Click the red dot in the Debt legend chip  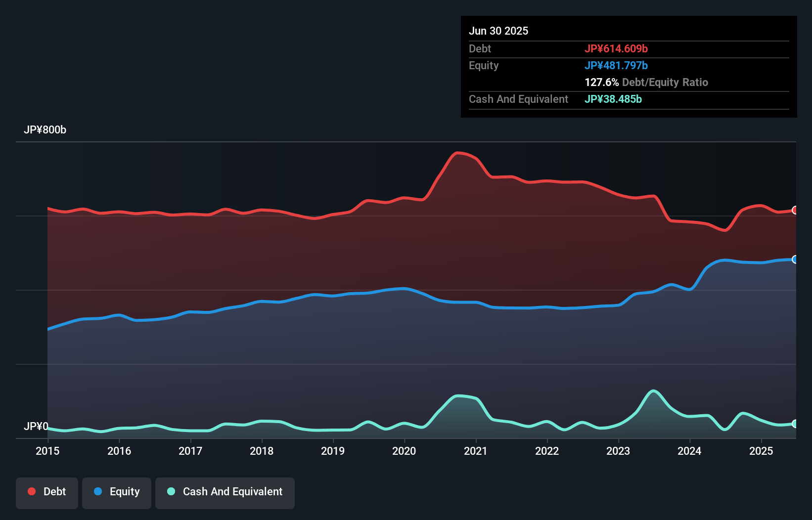31,491
